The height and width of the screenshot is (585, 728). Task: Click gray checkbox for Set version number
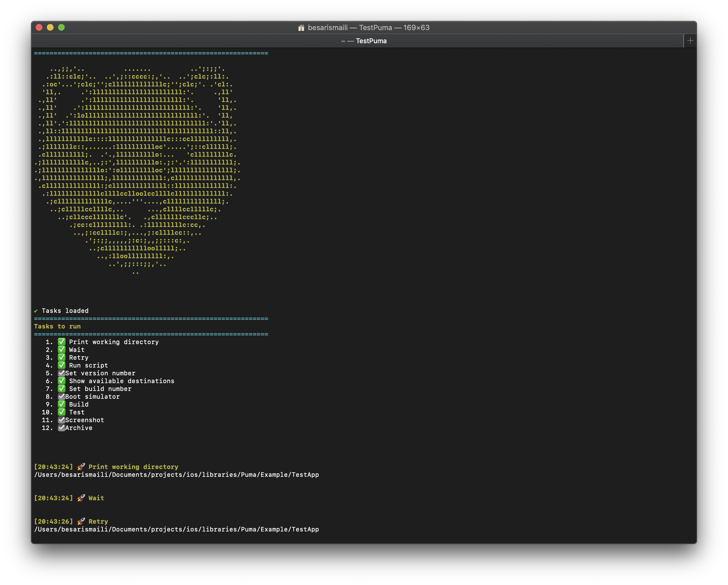61,373
